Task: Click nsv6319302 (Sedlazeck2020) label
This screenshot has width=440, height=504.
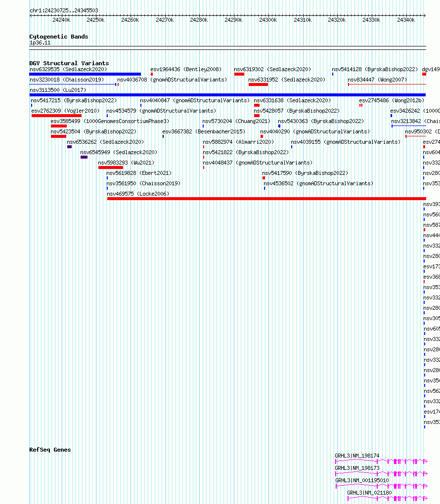Action: pyautogui.click(x=272, y=69)
